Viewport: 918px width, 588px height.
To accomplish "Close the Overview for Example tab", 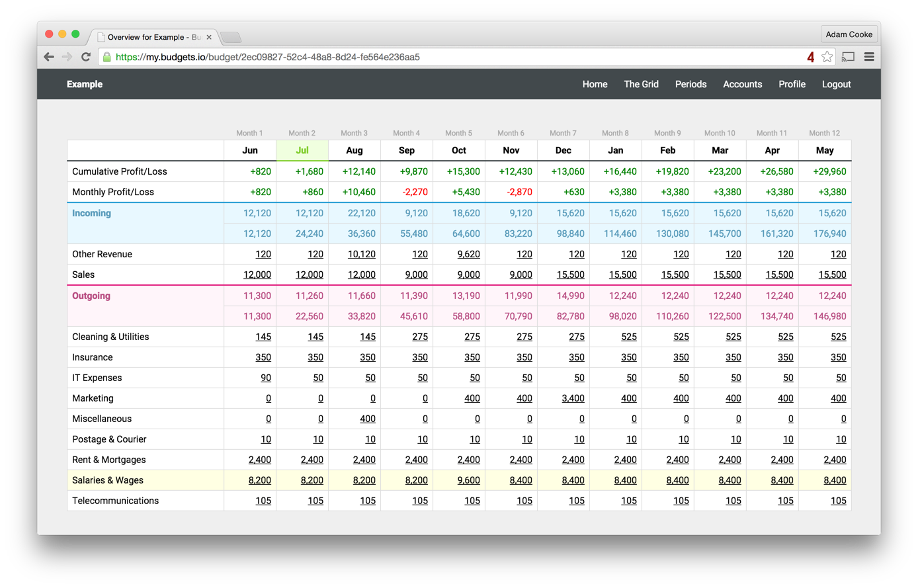I will [x=209, y=37].
